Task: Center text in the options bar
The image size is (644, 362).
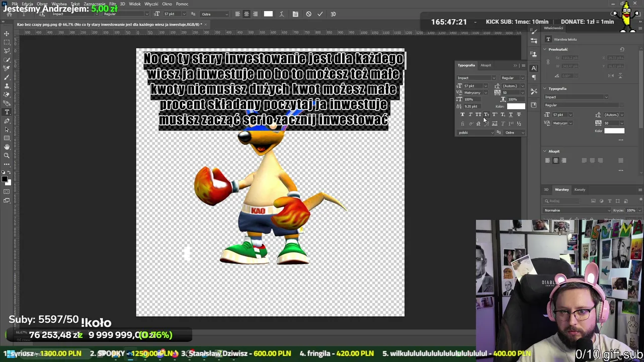Action: (x=246, y=14)
